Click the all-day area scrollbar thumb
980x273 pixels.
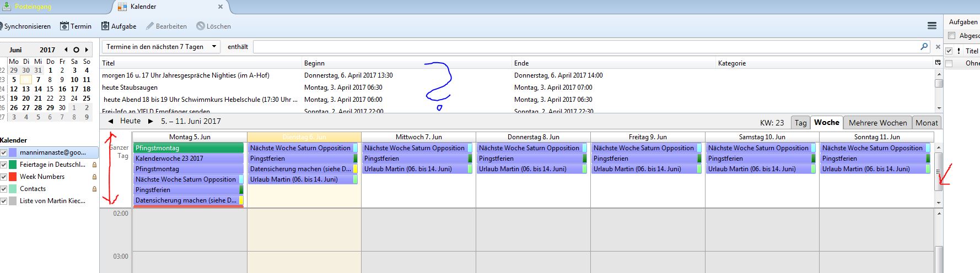[939, 171]
